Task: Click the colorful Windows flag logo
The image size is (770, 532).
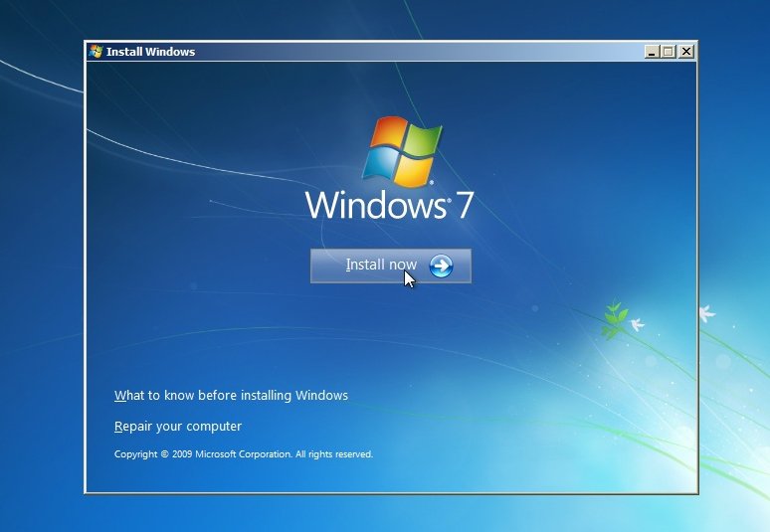Action: click(402, 152)
